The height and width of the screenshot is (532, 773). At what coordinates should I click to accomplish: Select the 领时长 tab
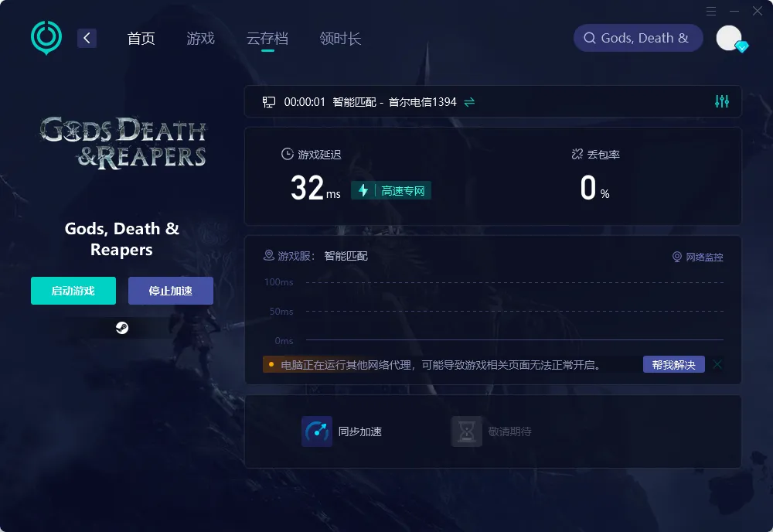click(340, 39)
